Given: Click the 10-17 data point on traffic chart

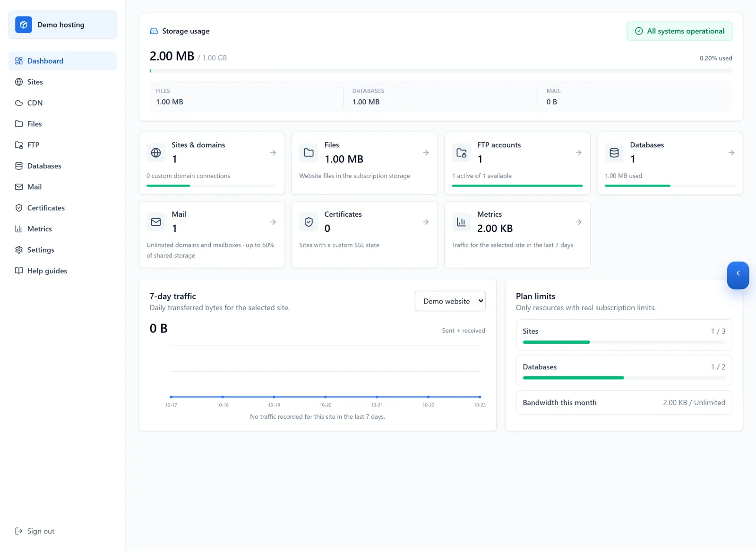Looking at the screenshot, I should coord(171,397).
